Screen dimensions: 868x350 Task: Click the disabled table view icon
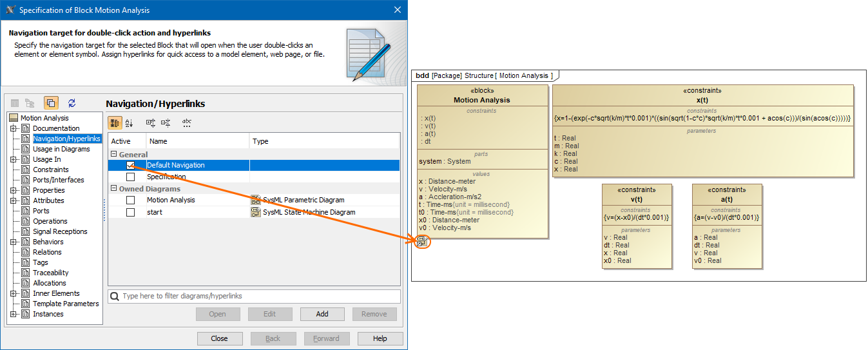(14, 103)
